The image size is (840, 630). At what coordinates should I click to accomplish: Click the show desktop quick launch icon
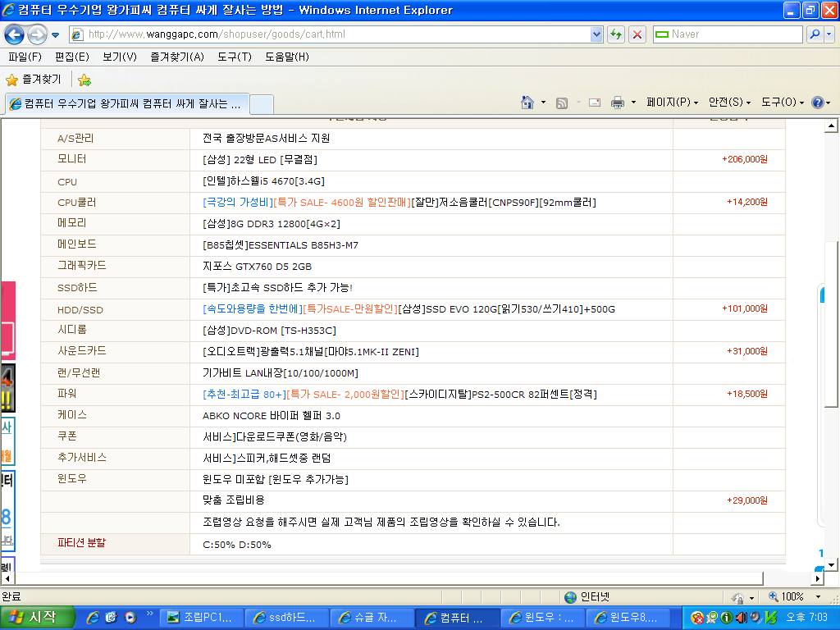pos(112,618)
